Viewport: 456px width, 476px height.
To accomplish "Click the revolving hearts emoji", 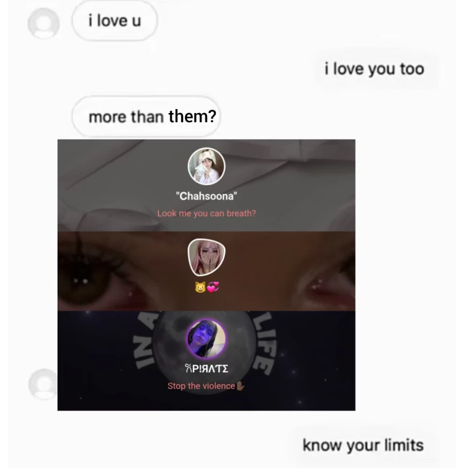I will [213, 287].
